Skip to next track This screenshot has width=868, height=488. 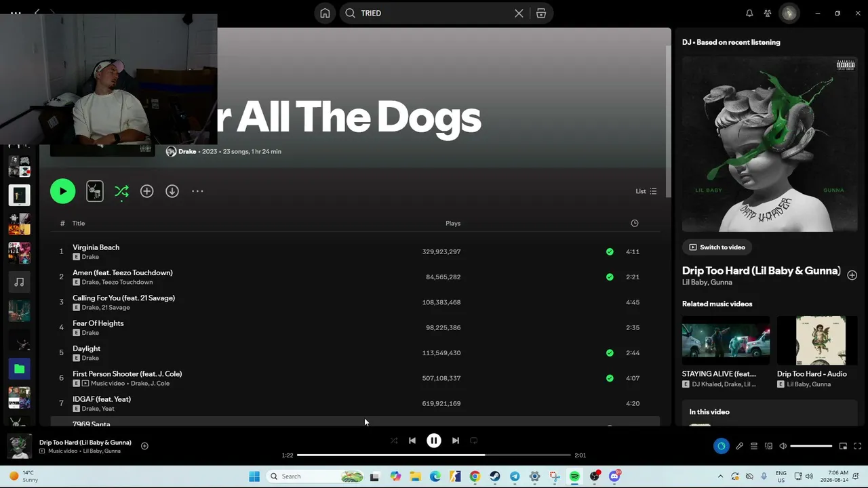[x=456, y=441]
